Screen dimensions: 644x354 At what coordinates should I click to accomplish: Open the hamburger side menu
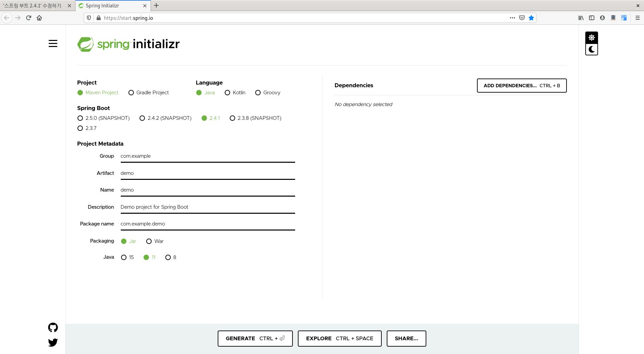coord(53,44)
